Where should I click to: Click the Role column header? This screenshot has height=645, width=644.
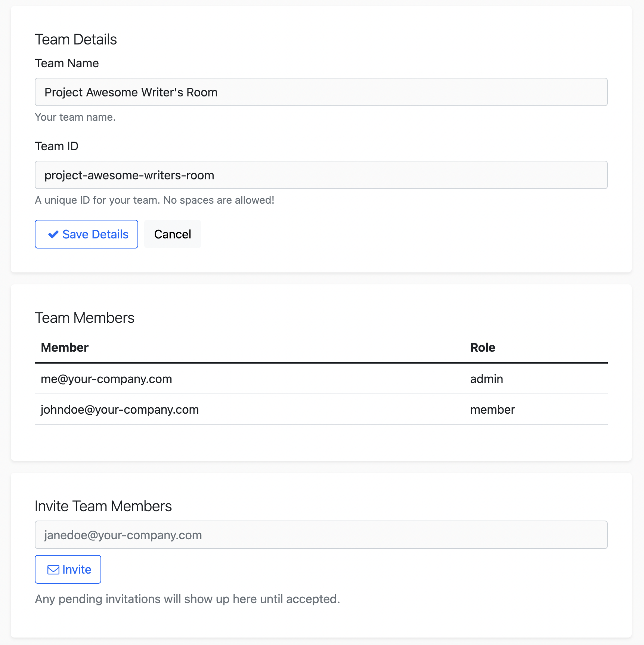482,348
